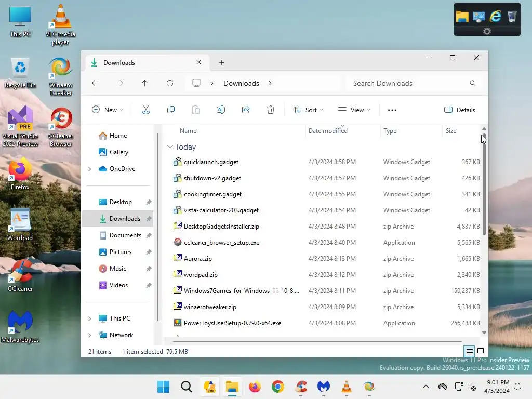
Task: Refresh the Downloads folder view
Action: [x=170, y=83]
